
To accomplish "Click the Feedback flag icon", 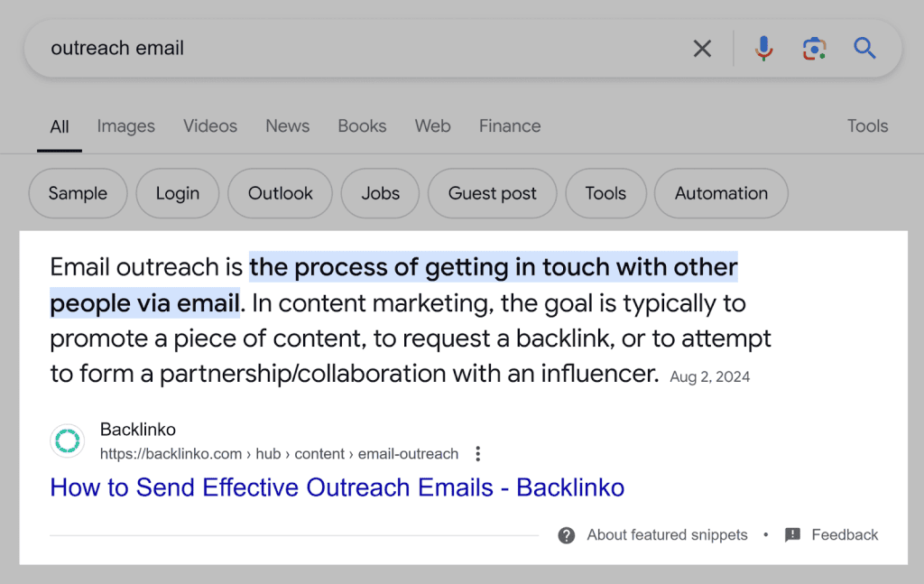I will (792, 535).
